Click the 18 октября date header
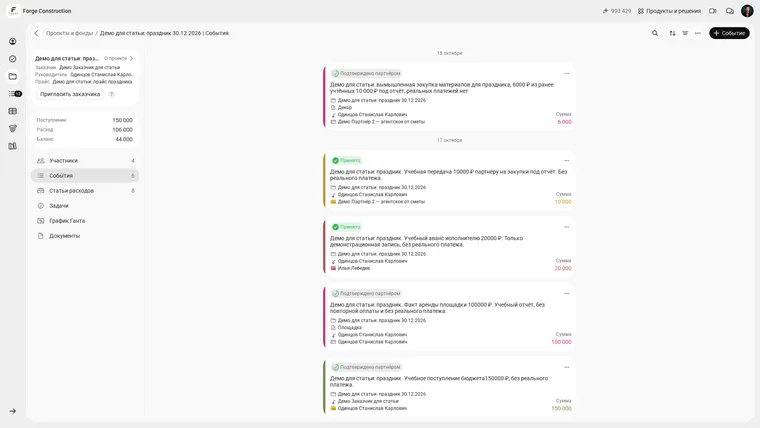760x428 pixels. (x=449, y=53)
